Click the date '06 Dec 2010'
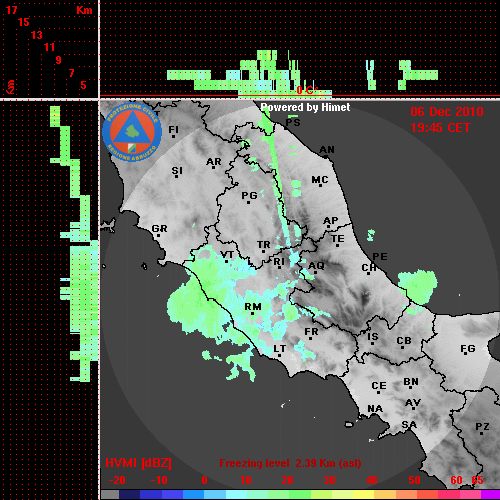The height and width of the screenshot is (500, 500). [x=447, y=112]
